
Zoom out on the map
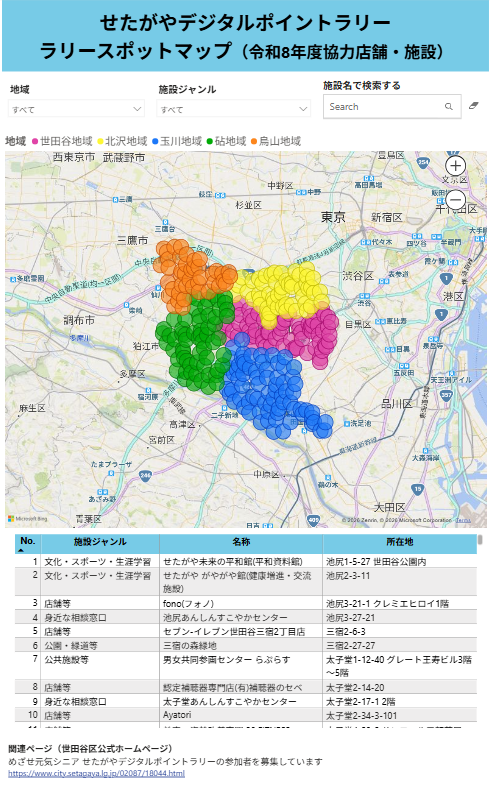pos(455,200)
